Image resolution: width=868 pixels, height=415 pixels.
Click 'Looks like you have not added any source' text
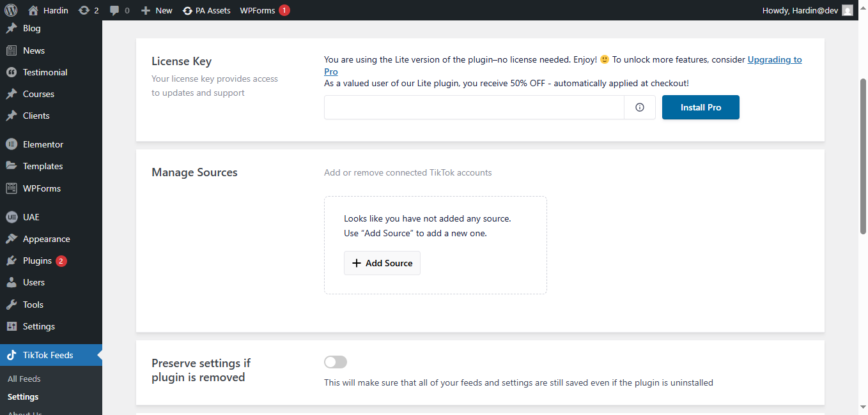(427, 218)
